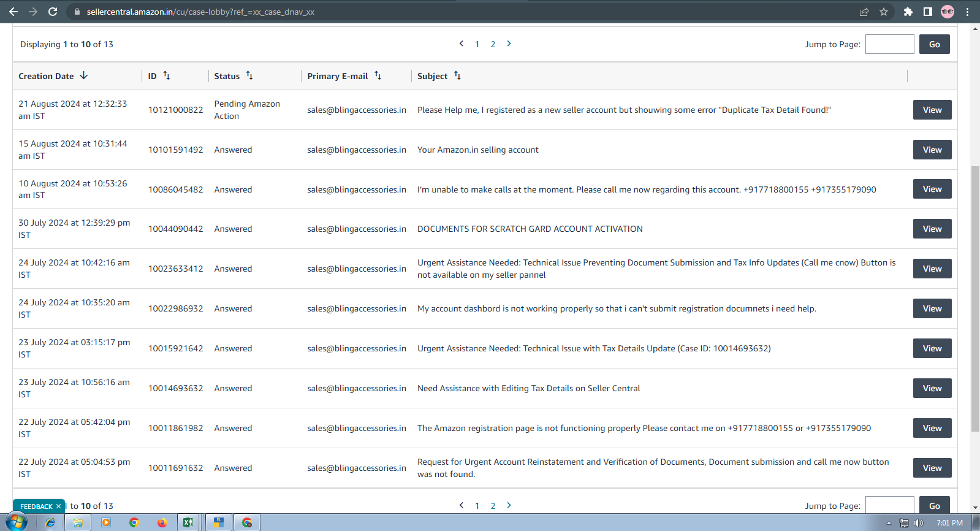Sort cases by Status column
980x531 pixels.
click(249, 75)
